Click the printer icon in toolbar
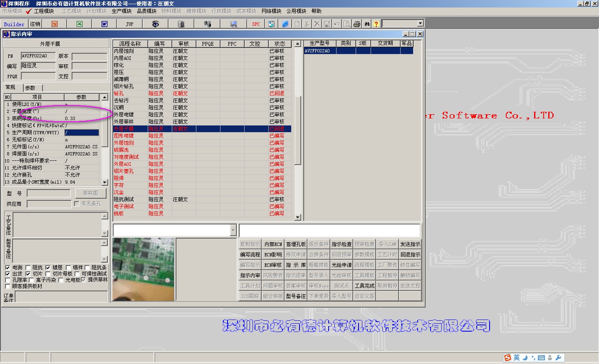The width and height of the screenshot is (599, 364). coord(357,24)
